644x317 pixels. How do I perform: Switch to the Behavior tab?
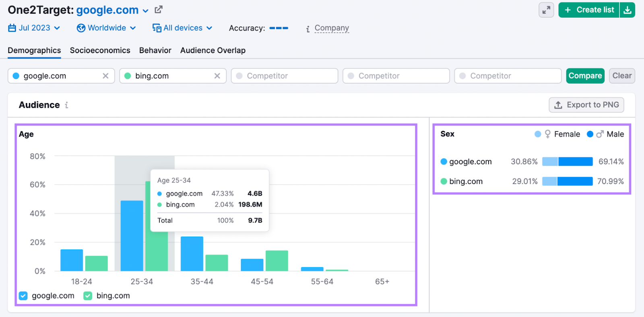(155, 50)
